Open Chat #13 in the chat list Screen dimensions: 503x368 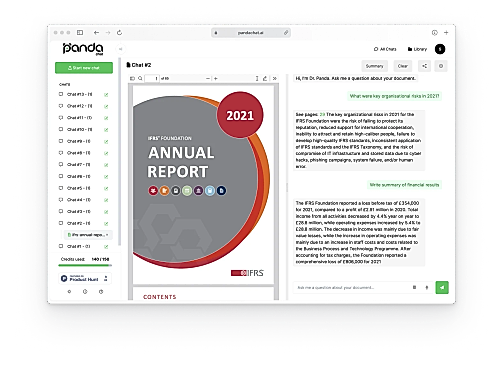pyautogui.click(x=80, y=94)
